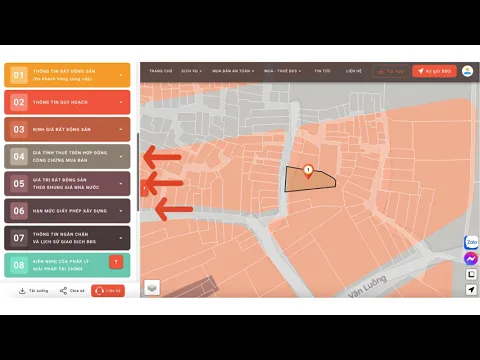The width and height of the screenshot is (480, 360).
Task: Click the outlined Tải App button
Action: pos(391,71)
